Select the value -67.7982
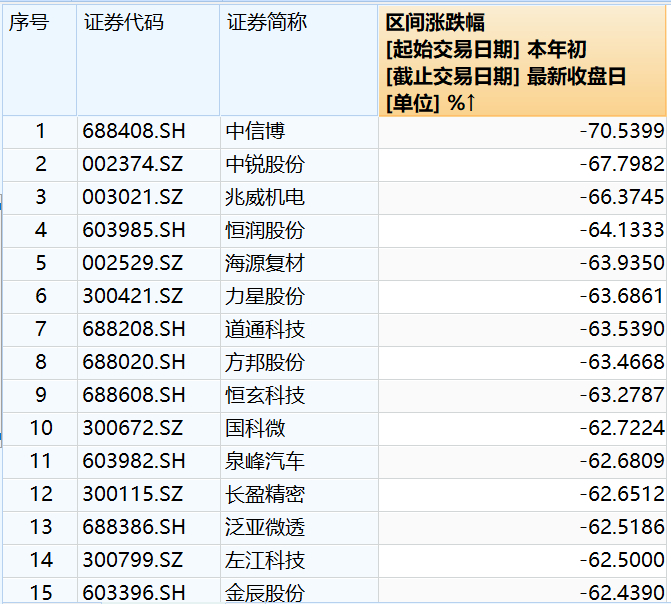671x604 pixels. (622, 164)
